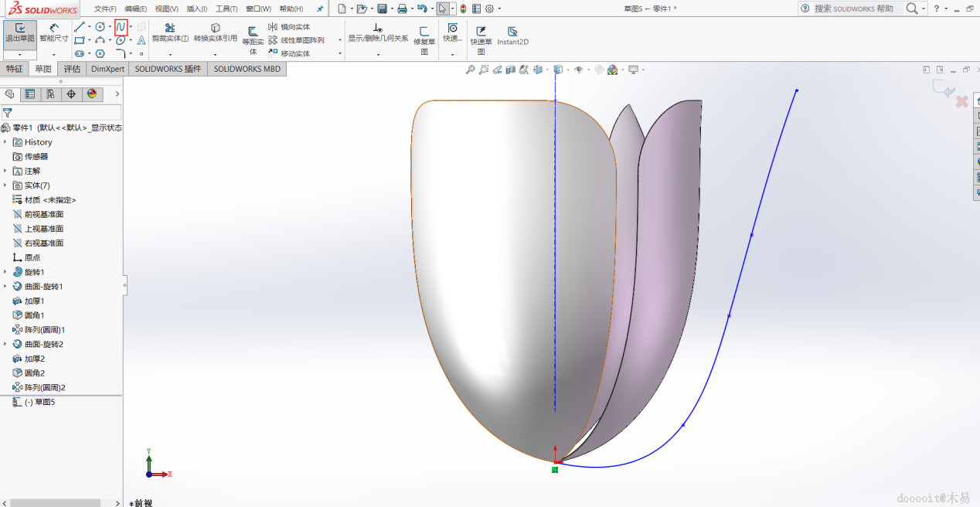Click the Save icon in the top toolbar
980x507 pixels.
[382, 9]
